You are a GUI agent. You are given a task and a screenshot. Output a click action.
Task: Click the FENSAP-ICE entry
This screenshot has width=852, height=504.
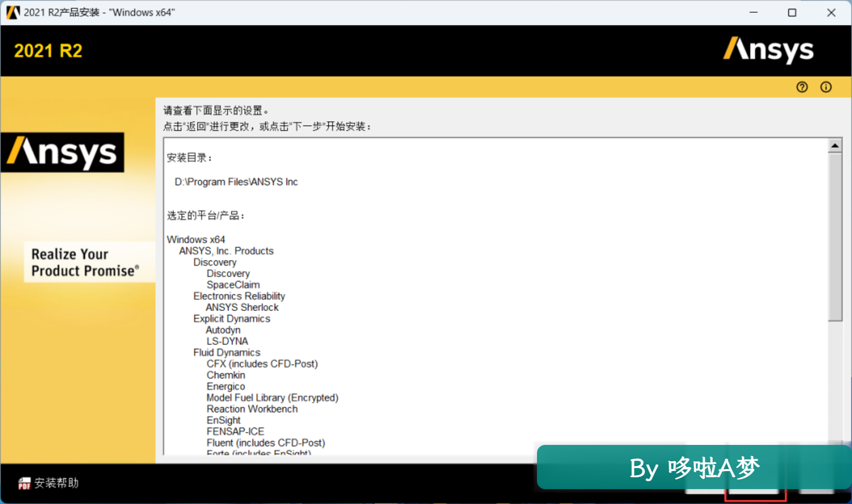[x=235, y=432]
